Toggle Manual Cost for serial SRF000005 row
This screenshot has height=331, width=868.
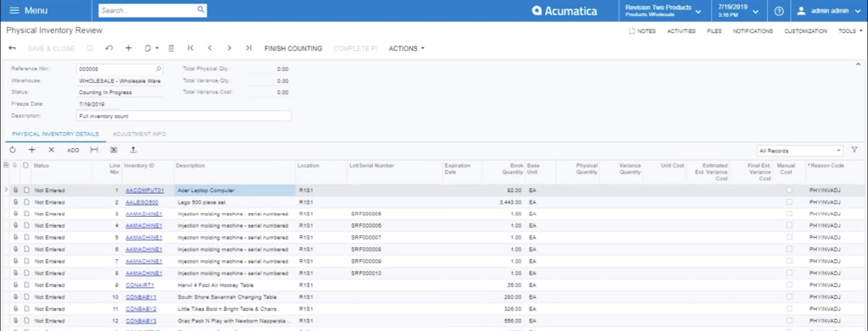coord(789,214)
